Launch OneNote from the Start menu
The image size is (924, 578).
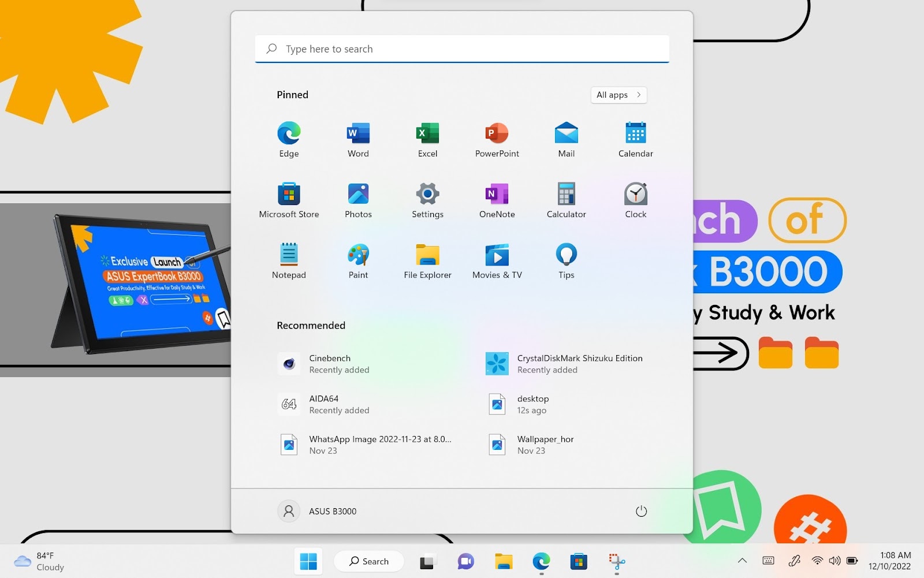click(497, 200)
